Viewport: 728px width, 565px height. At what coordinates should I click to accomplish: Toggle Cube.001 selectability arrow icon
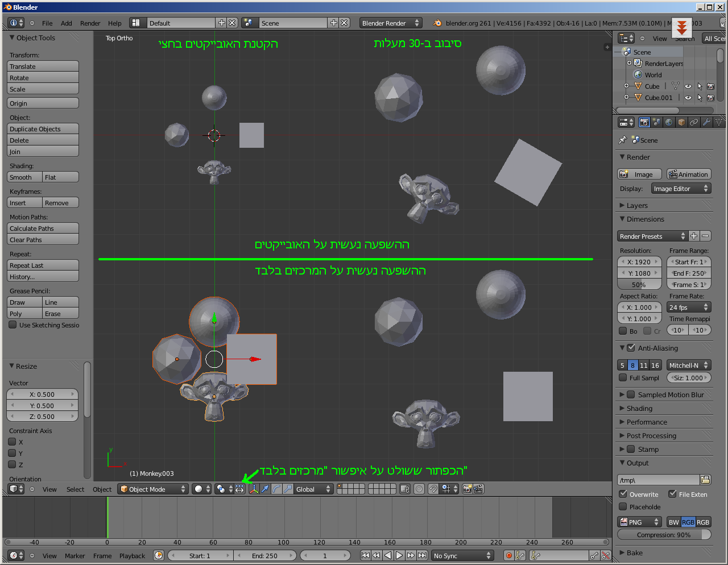click(700, 98)
